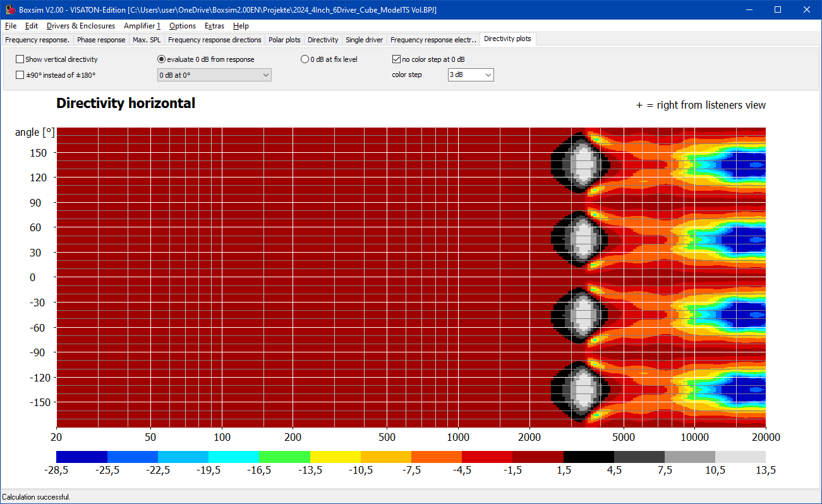822x504 pixels.
Task: Open the color step 3 dB dropdown
Action: pyautogui.click(x=471, y=75)
